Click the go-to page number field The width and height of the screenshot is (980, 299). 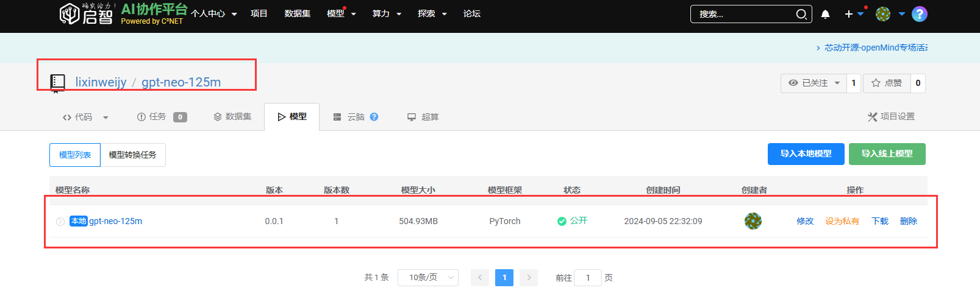587,278
